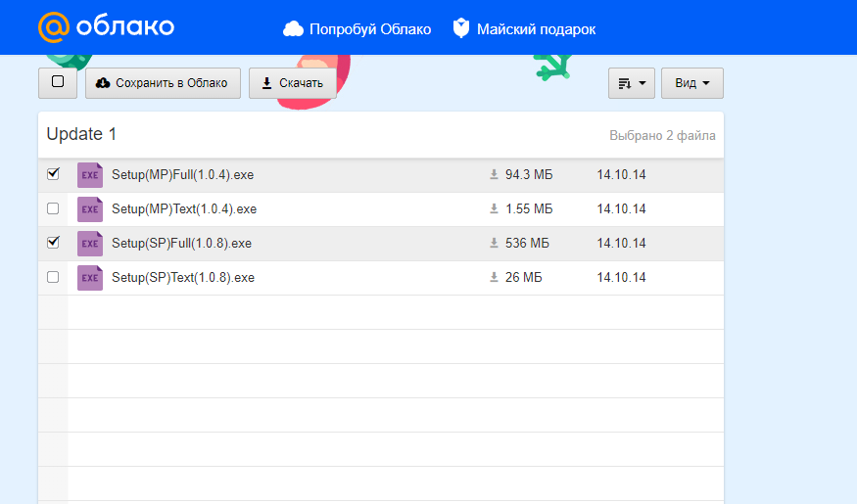857x504 pixels.
Task: Click the file name Setup(MP)Text(1.0.4).exe
Action: (184, 209)
